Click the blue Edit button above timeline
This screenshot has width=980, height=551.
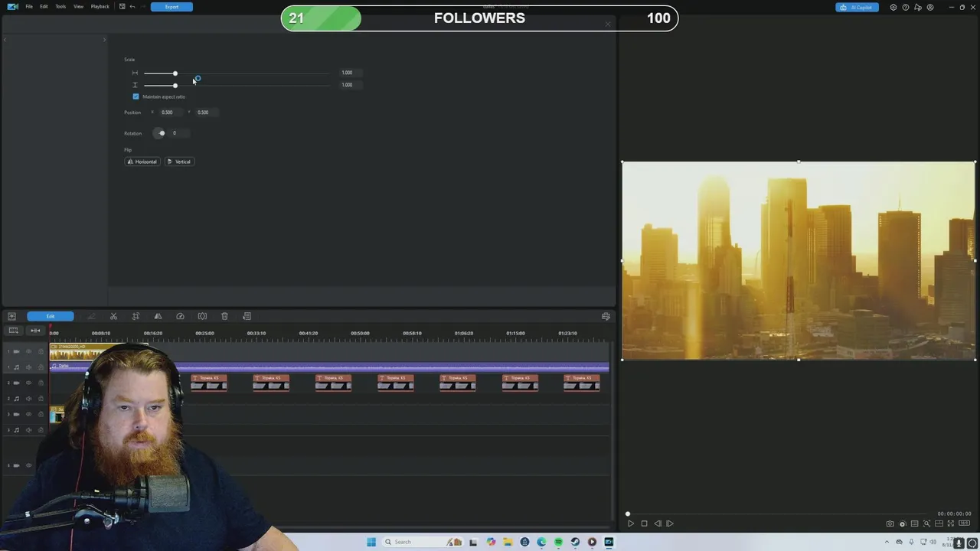point(51,316)
